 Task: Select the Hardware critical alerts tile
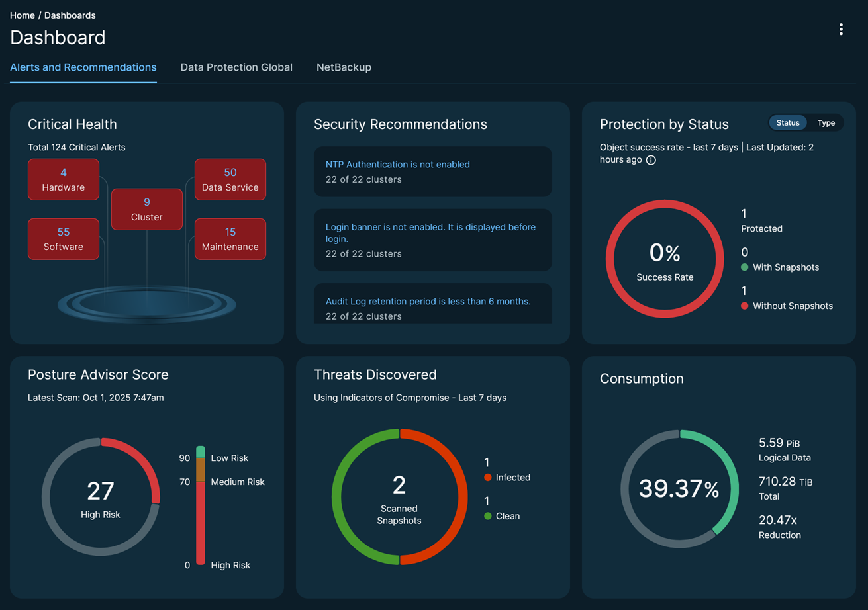point(64,179)
